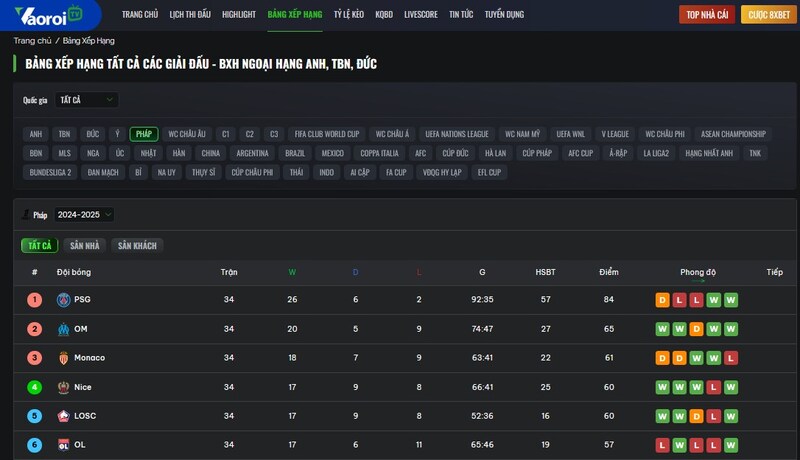Select the Tất cả standings filter
The width and height of the screenshot is (800, 460).
(40, 246)
